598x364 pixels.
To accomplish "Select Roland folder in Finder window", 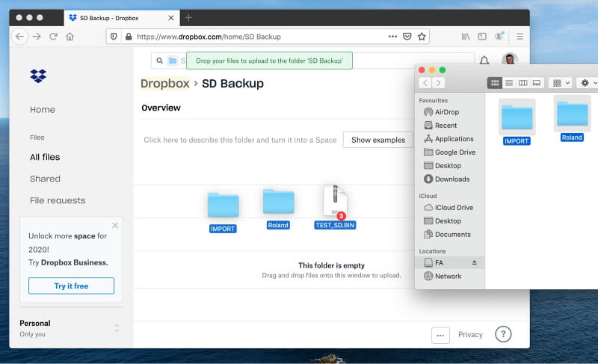I will point(572,119).
